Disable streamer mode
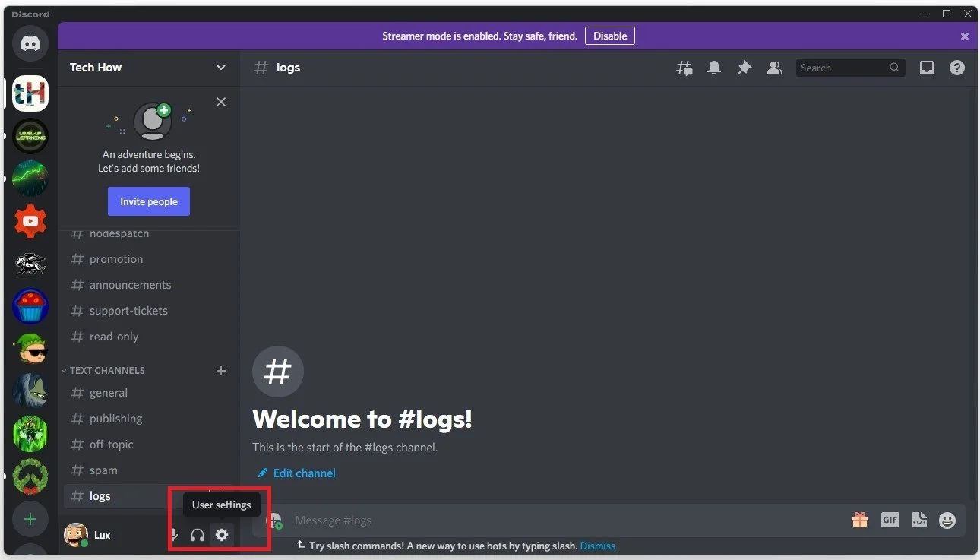The width and height of the screenshot is (980, 560). tap(610, 36)
